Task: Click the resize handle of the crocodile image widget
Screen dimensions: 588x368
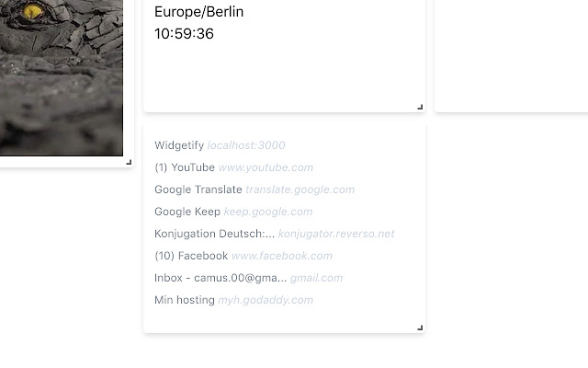Action: tap(129, 162)
